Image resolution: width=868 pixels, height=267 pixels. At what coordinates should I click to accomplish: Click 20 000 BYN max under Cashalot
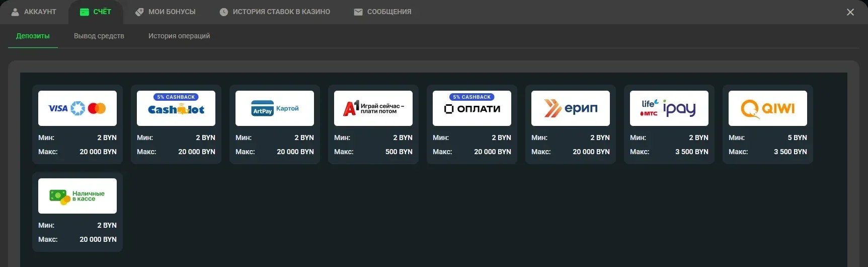click(x=197, y=152)
